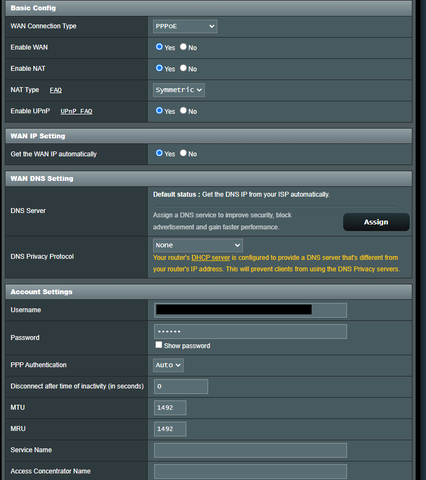Select No for Enable NAT

183,68
